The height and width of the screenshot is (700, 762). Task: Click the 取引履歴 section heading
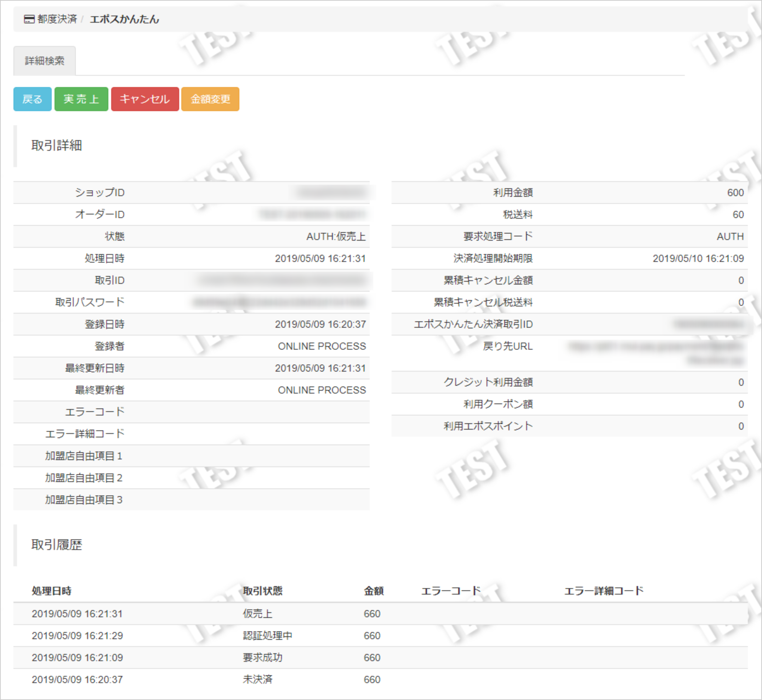(x=56, y=545)
